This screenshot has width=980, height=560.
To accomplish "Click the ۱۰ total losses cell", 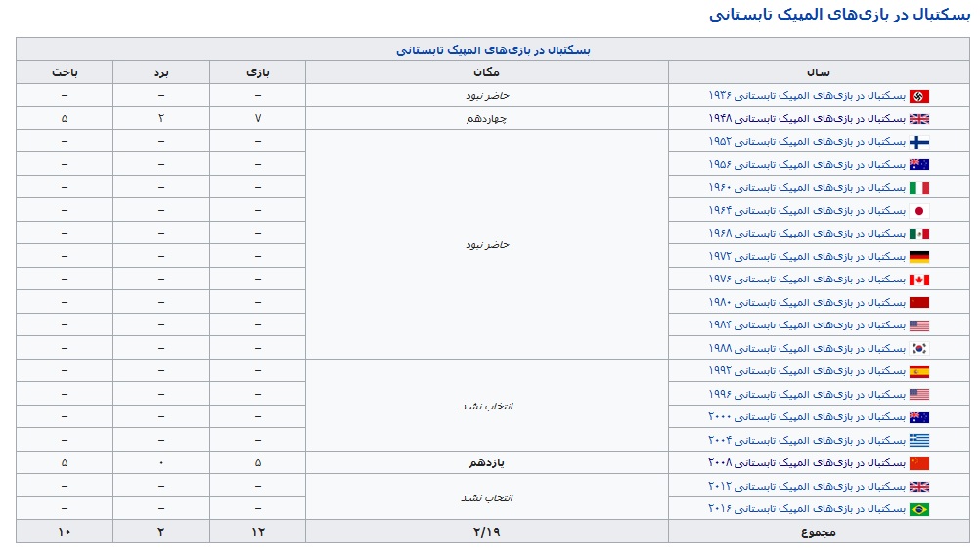I will click(65, 532).
